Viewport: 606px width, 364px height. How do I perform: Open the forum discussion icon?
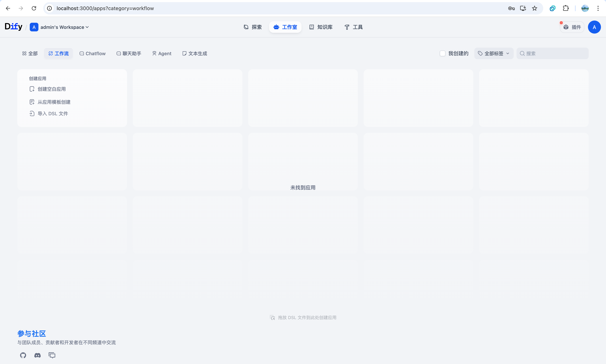tap(52, 355)
